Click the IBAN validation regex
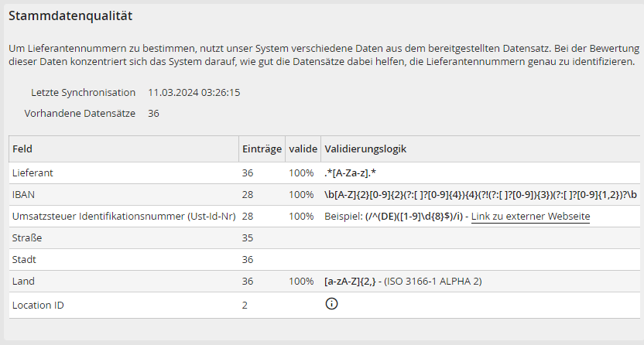The image size is (644, 345). coord(481,194)
